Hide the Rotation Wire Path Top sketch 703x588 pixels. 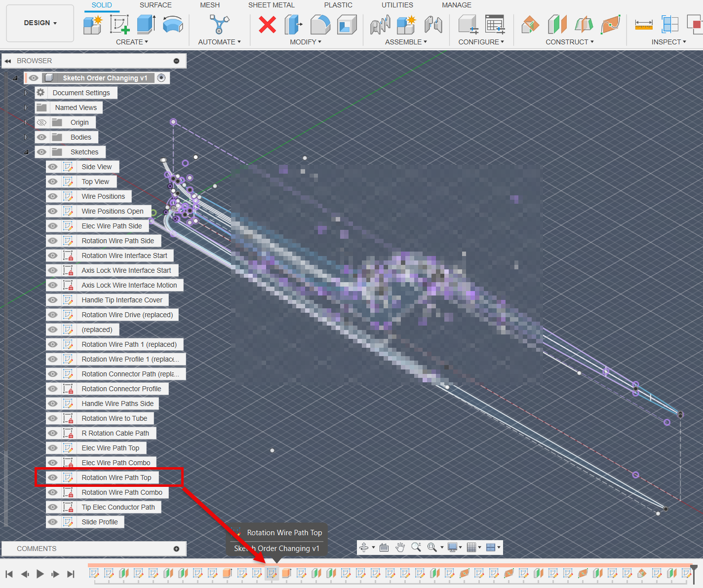52,477
